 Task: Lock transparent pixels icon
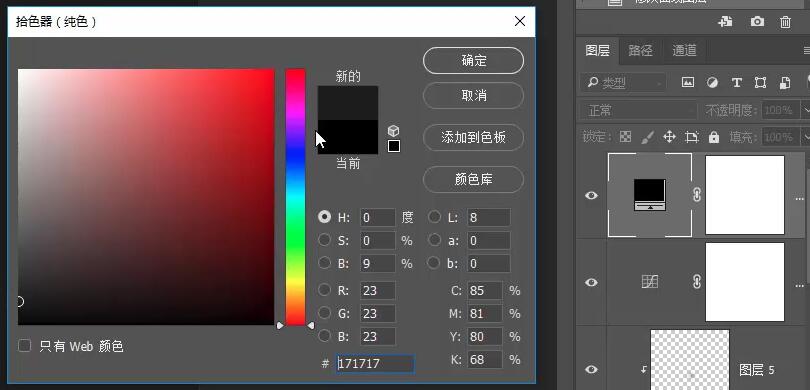coord(626,137)
